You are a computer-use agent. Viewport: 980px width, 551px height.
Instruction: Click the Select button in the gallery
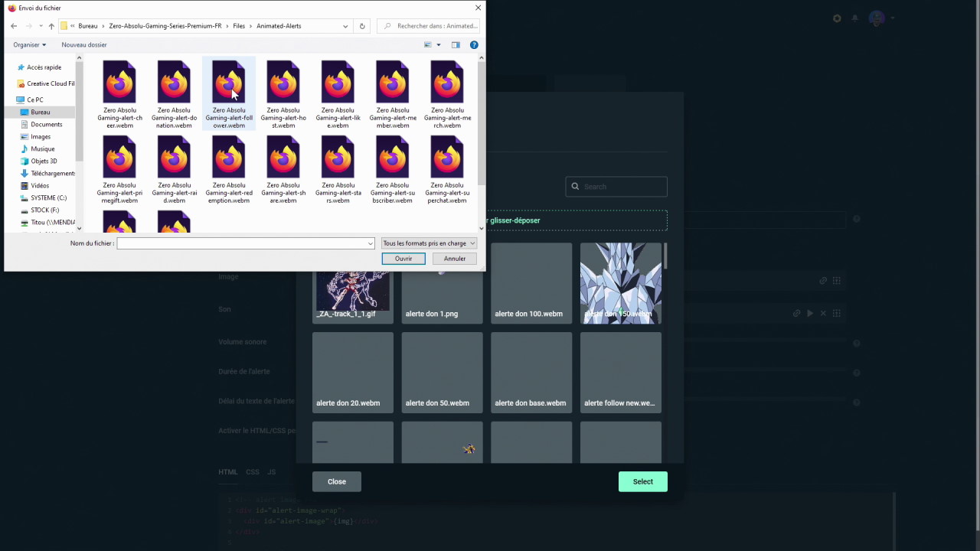pyautogui.click(x=642, y=481)
